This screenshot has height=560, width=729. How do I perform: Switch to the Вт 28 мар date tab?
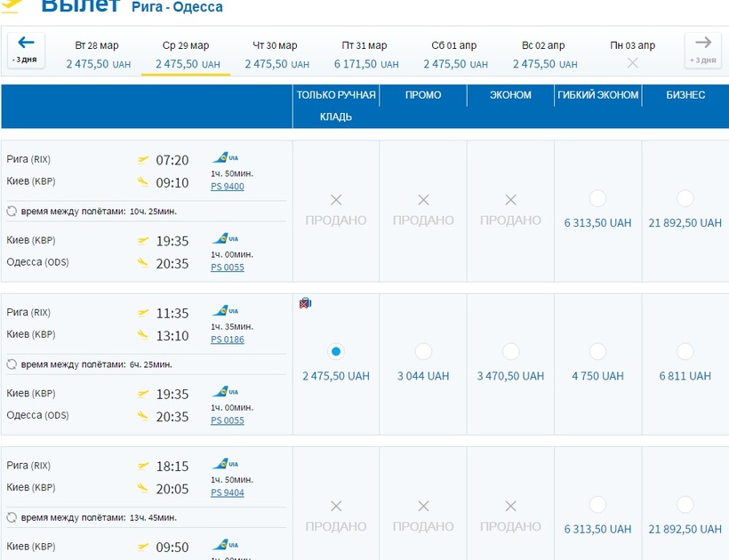pos(97,54)
